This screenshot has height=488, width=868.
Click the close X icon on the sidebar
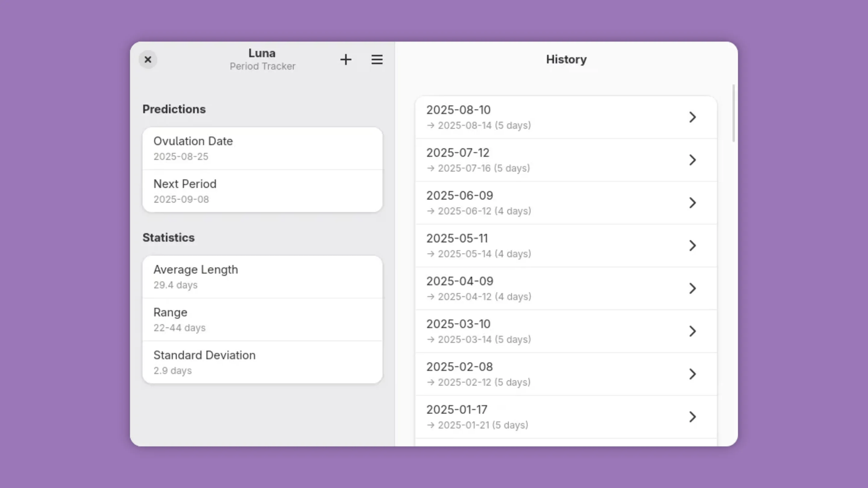[148, 60]
